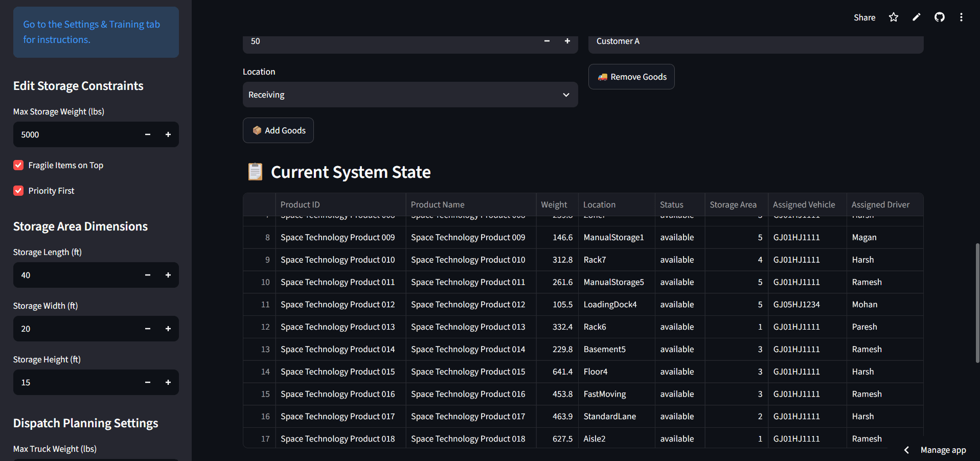Open the GitHub repository icon
The height and width of the screenshot is (461, 980).
(x=940, y=17)
